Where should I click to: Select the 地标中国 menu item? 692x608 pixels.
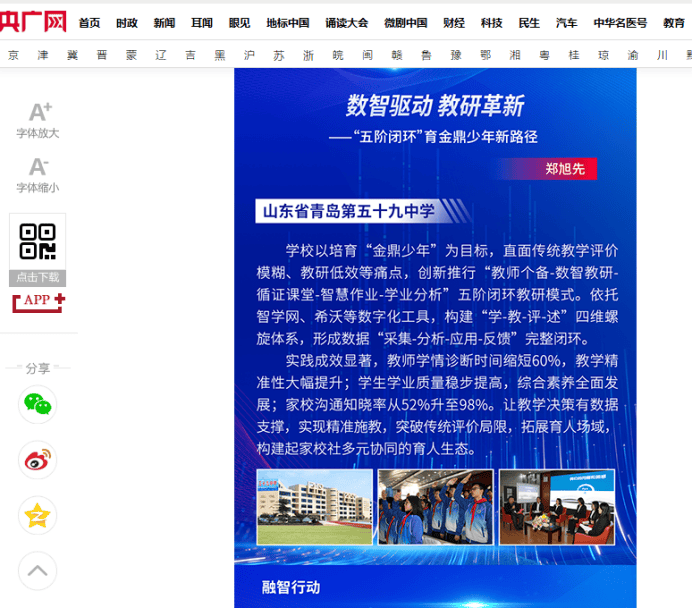coord(287,23)
